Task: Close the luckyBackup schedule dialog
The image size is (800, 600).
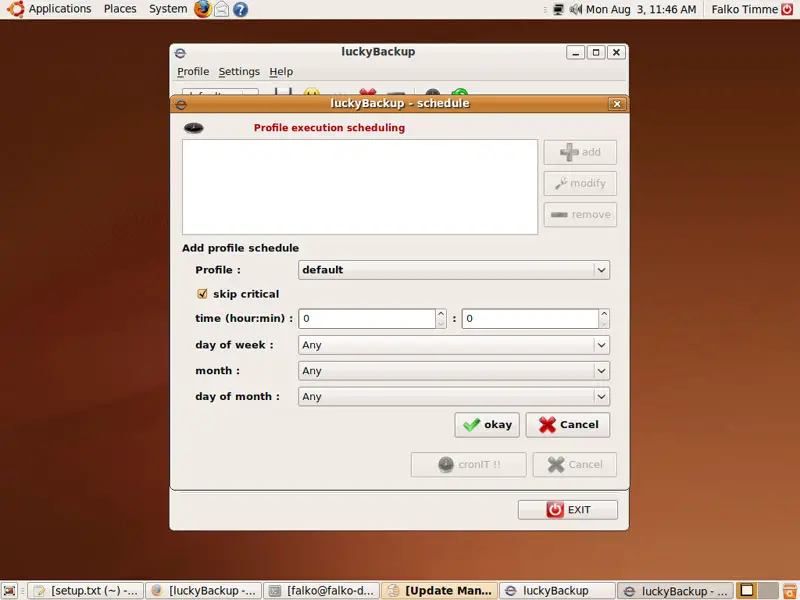Action: click(x=617, y=104)
